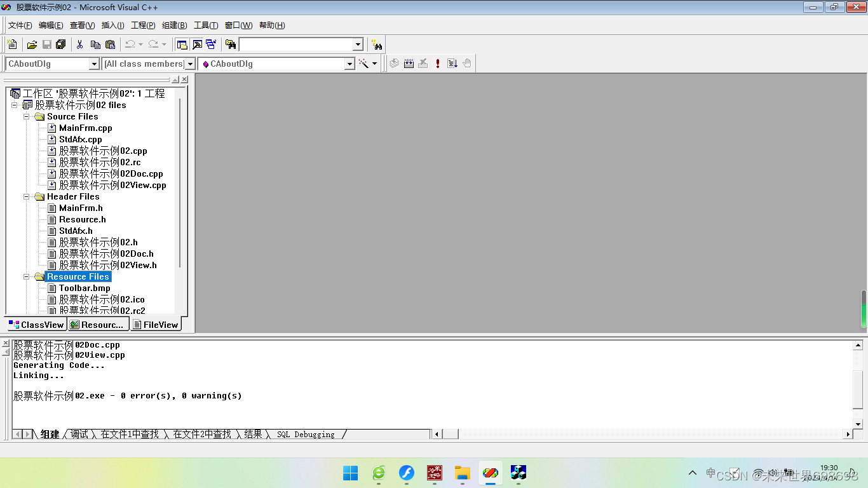This screenshot has width=868, height=488.
Task: Open the 组建(B) menu
Action: point(174,25)
